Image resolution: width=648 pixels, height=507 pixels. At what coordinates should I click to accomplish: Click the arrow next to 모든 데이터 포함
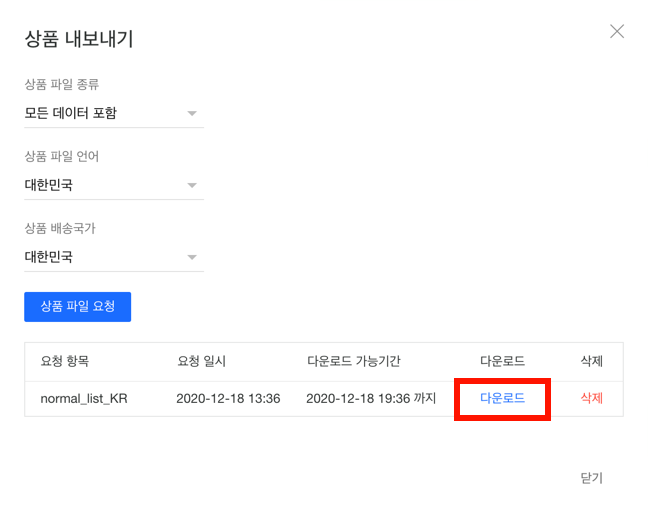[192, 114]
